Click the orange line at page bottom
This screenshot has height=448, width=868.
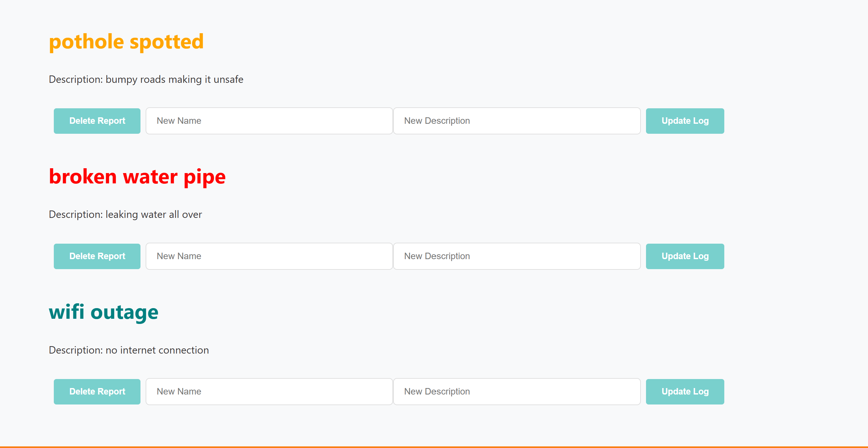point(434,447)
